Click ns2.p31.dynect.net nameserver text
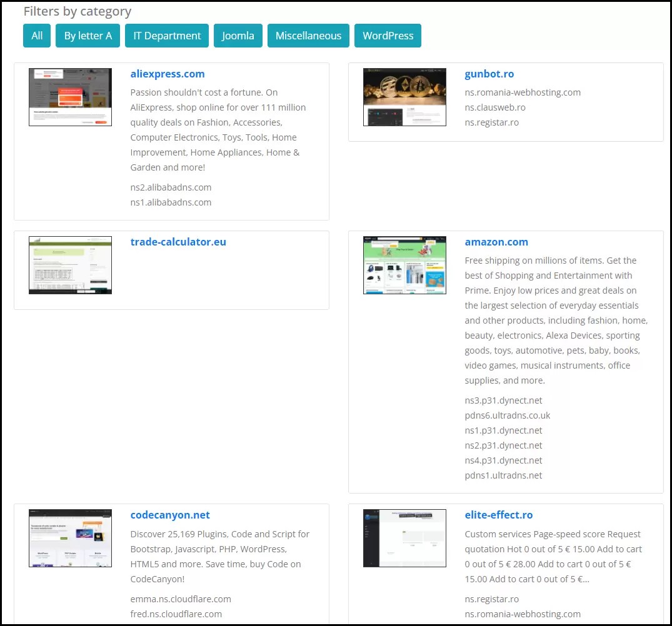The height and width of the screenshot is (626, 672). (x=503, y=445)
